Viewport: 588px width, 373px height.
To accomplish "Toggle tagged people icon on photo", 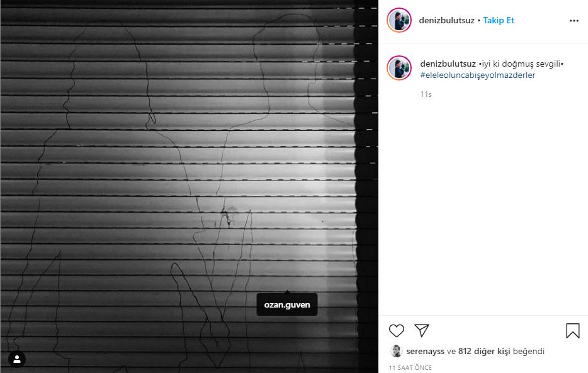I will point(17,359).
